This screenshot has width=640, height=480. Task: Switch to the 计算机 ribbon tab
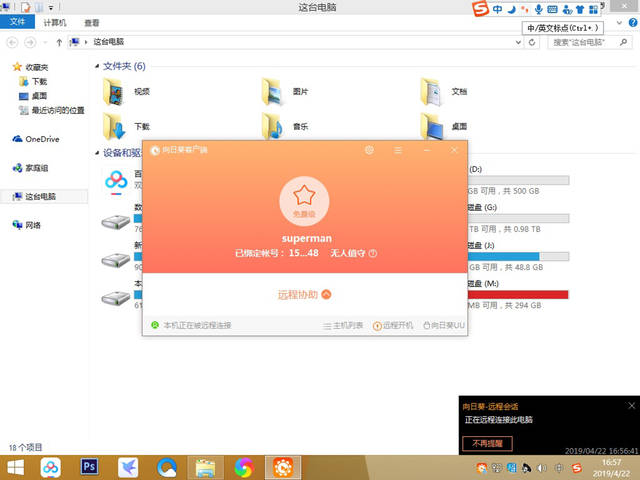[55, 22]
